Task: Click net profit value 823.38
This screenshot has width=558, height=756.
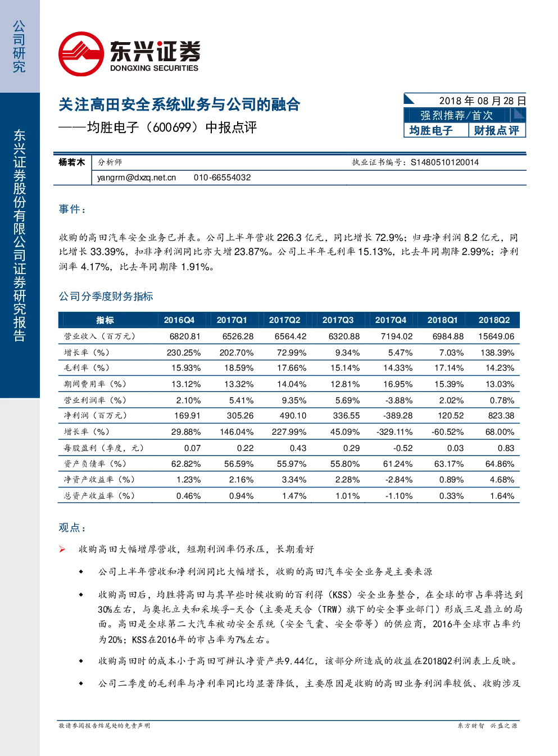Action: pyautogui.click(x=501, y=416)
